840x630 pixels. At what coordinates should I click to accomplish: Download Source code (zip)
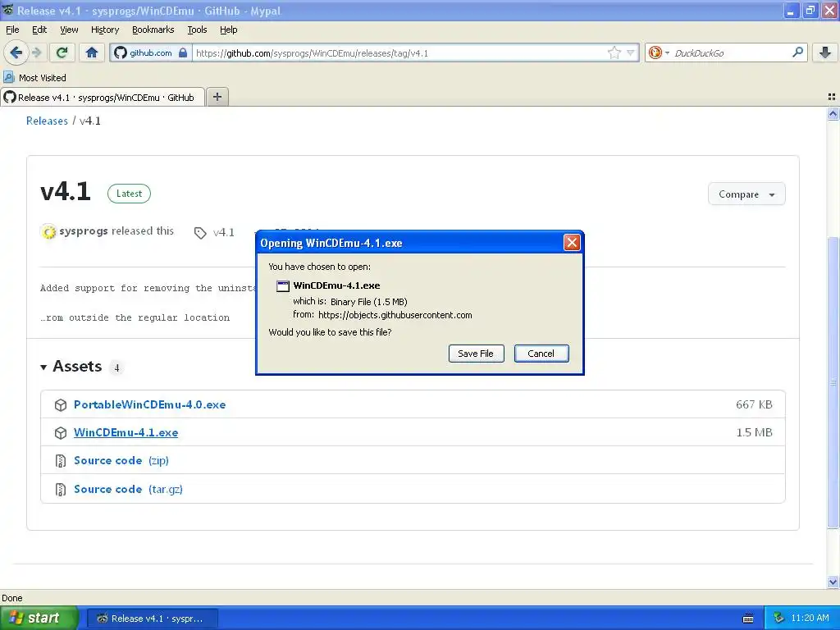coord(121,461)
